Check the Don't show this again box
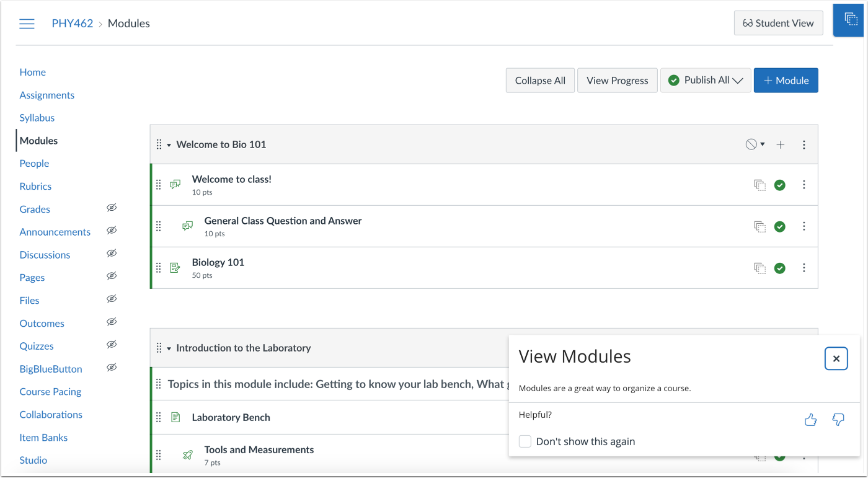Image resolution: width=868 pixels, height=478 pixels. [x=525, y=441]
